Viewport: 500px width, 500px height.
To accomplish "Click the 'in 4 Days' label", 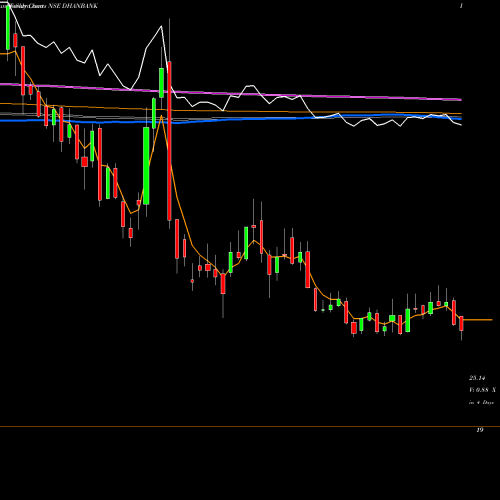I will (481, 402).
